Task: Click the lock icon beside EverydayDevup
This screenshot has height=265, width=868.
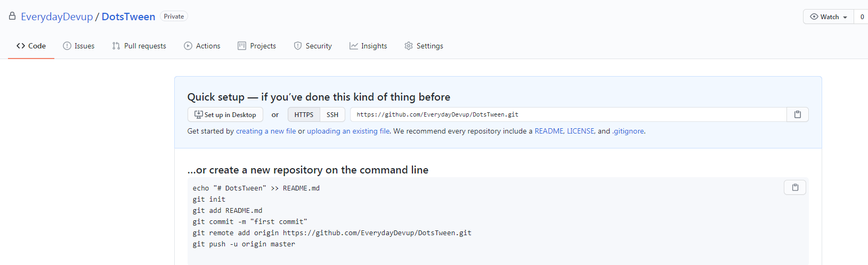Action: click(12, 16)
